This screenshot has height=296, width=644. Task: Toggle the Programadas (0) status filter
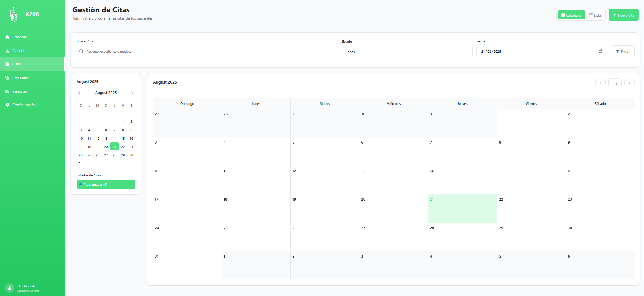coord(106,184)
